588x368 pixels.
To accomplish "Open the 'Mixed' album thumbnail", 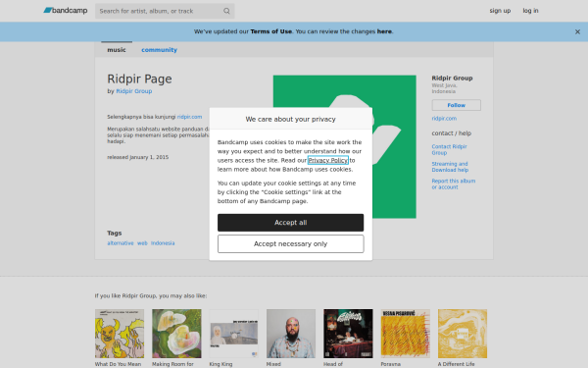I will coord(291,334).
